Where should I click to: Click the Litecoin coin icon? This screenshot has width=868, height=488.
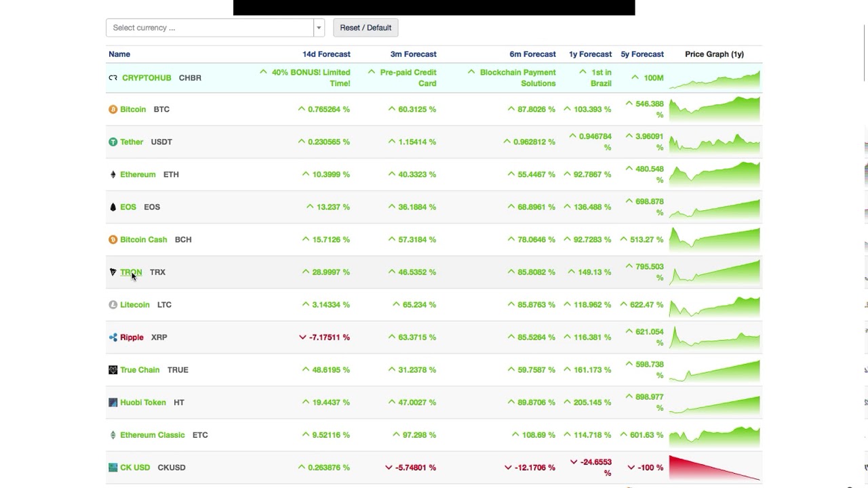(x=113, y=304)
